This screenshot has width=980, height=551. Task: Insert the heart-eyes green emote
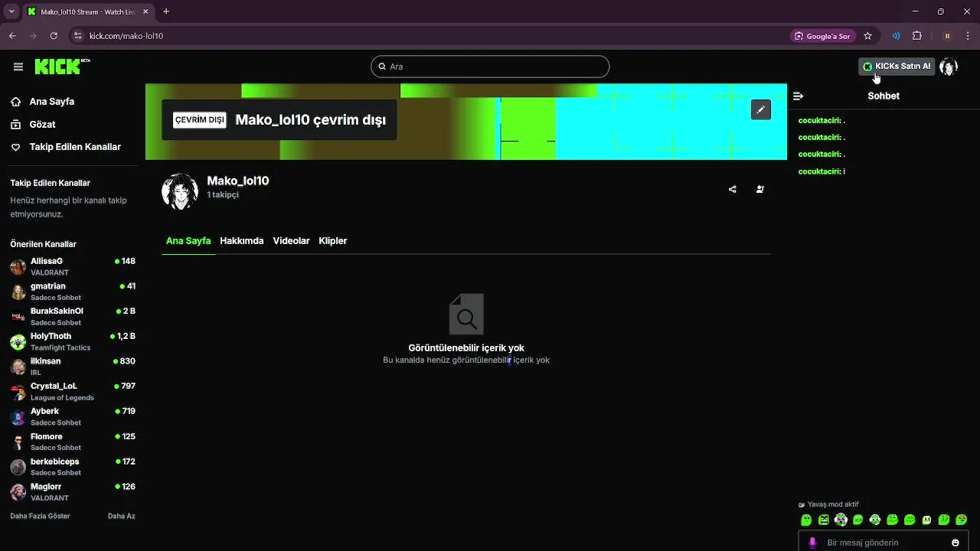click(961, 520)
